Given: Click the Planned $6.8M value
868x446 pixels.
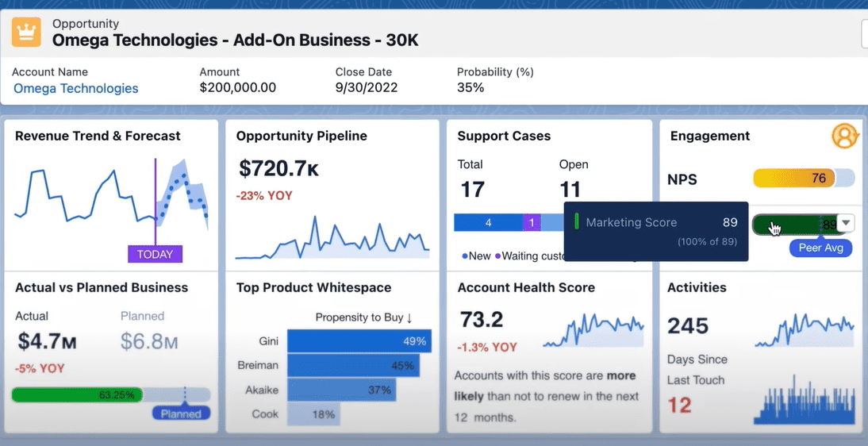Looking at the screenshot, I should coord(149,341).
